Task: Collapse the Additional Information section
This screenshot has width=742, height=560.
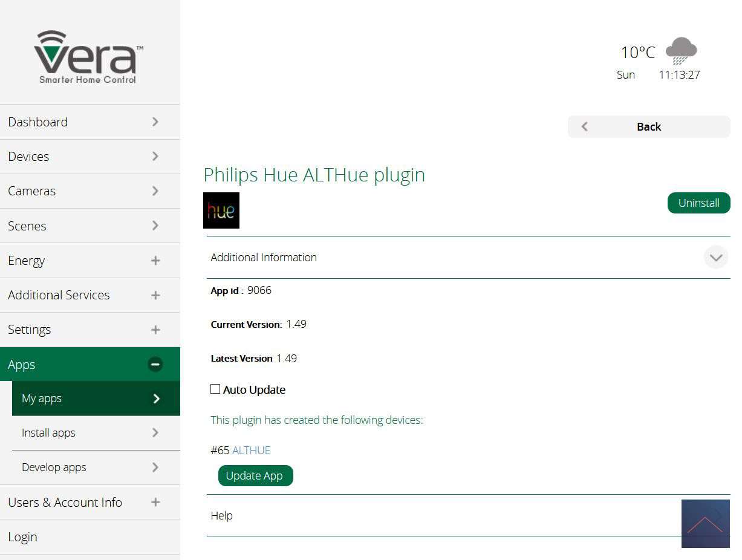Action: (716, 258)
